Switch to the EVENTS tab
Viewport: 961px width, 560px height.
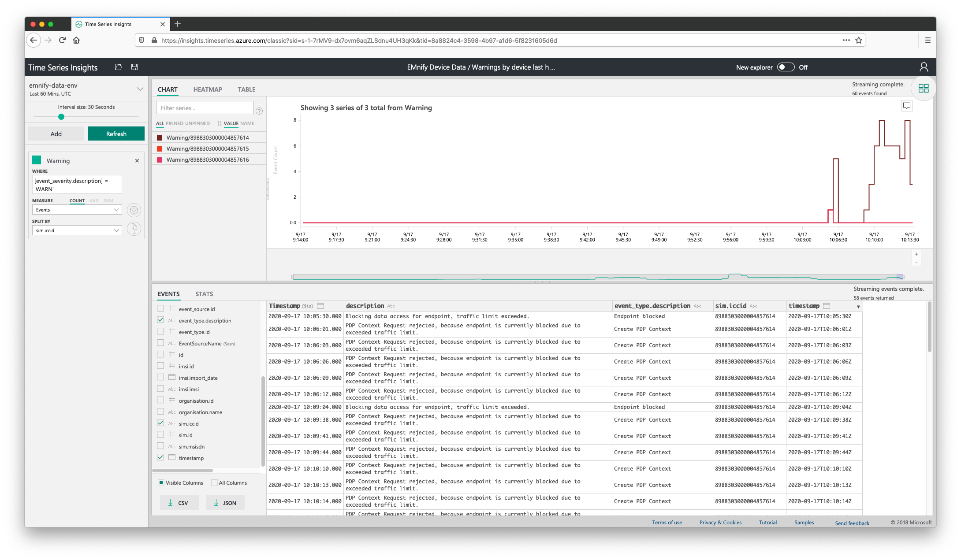point(169,294)
